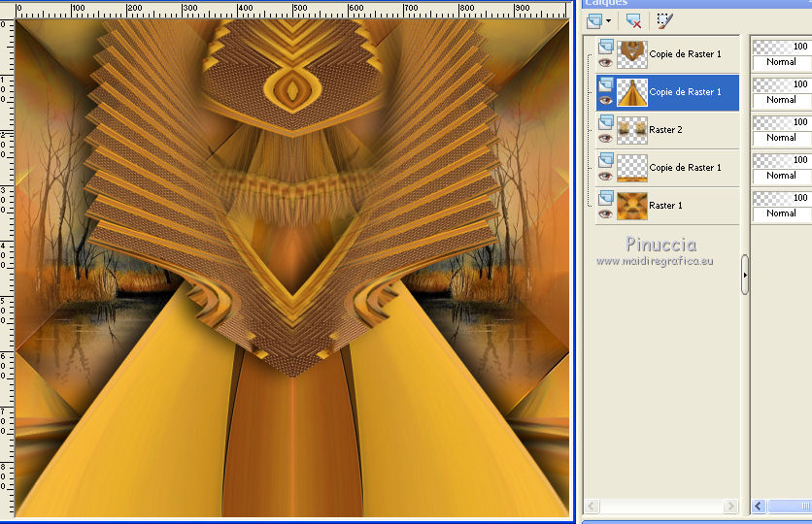
Task: Click the layers palette pane splitter arrow
Action: (x=745, y=275)
